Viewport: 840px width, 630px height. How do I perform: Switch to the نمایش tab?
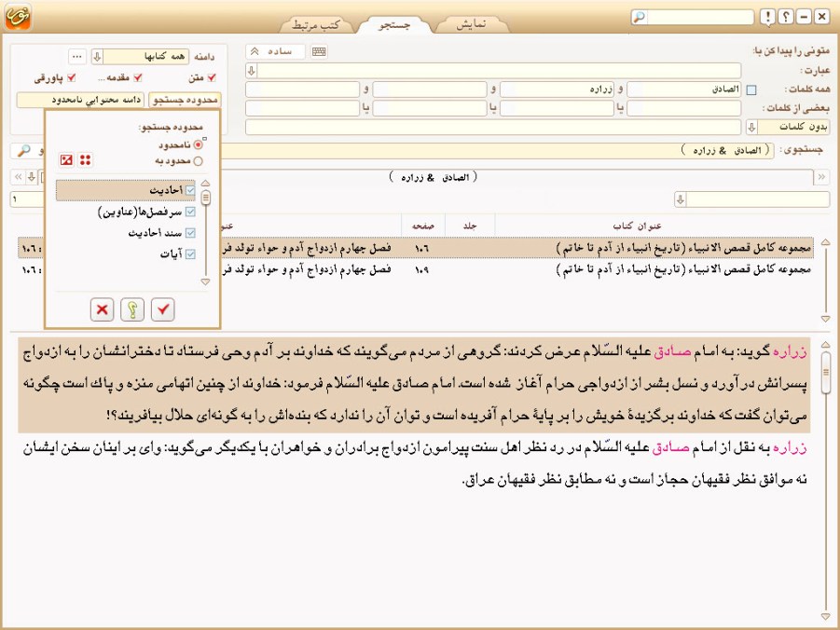click(x=471, y=24)
